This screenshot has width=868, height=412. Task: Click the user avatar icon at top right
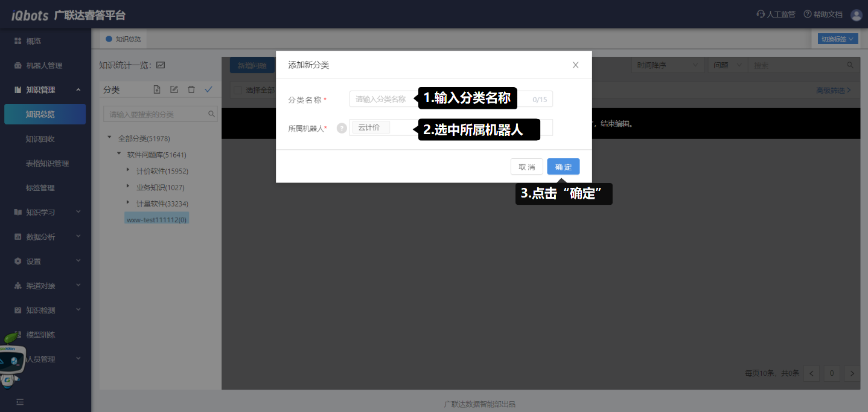856,14
